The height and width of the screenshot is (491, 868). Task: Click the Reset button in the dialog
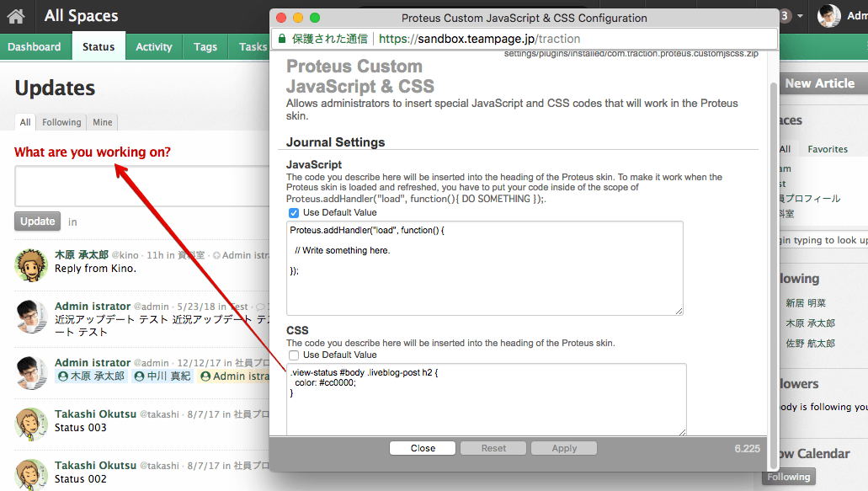tap(493, 448)
